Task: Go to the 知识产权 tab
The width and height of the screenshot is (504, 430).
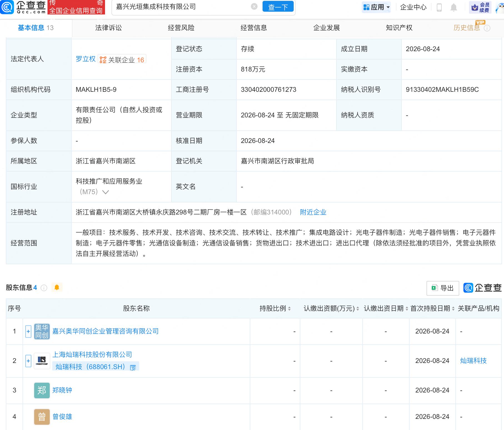Action: pyautogui.click(x=399, y=28)
